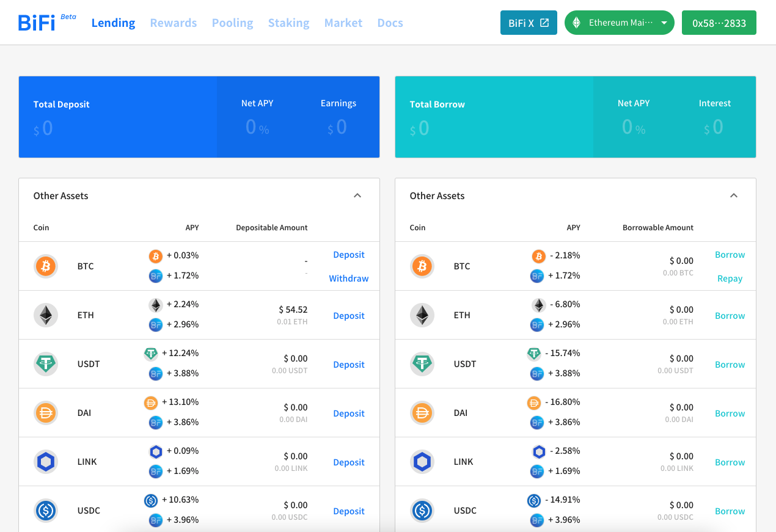Viewport: 776px width, 532px height.
Task: Click small bitcoin icon beside +0.03% APY
Action: [x=156, y=256]
